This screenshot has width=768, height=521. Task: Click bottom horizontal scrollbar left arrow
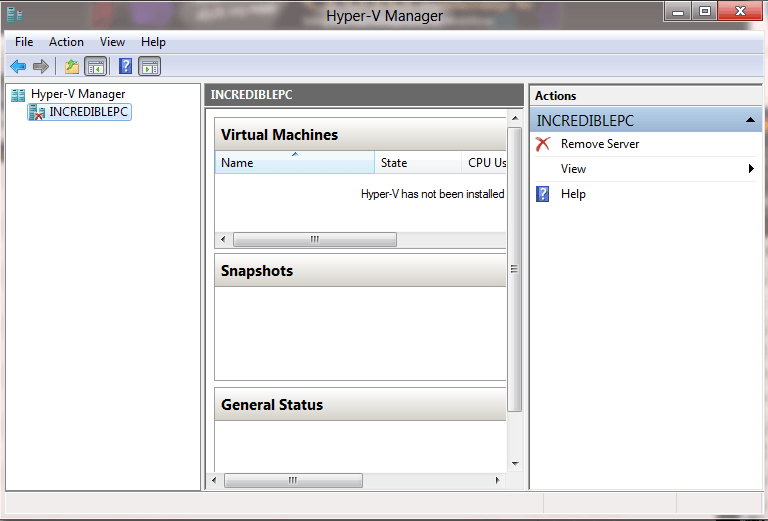[214, 480]
